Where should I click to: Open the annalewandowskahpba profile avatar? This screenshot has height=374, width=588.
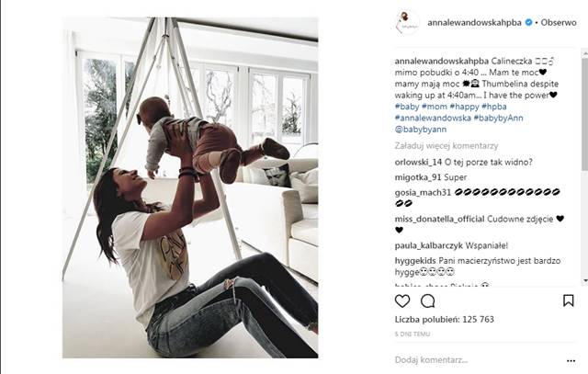click(407, 22)
